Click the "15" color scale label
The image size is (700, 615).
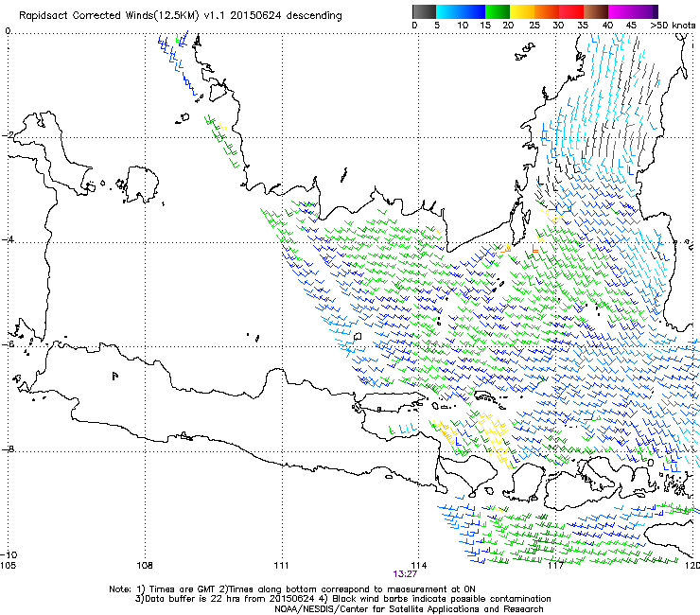[x=485, y=26]
